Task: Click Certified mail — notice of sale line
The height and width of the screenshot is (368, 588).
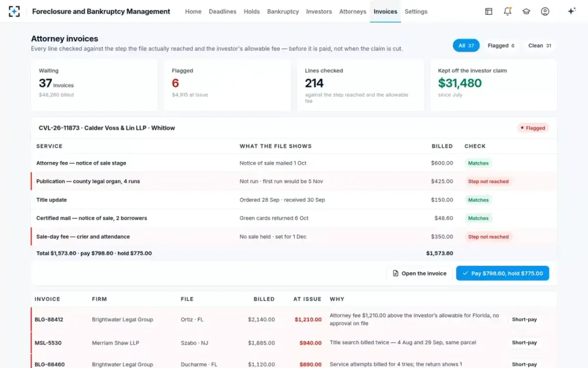Action: (92, 218)
